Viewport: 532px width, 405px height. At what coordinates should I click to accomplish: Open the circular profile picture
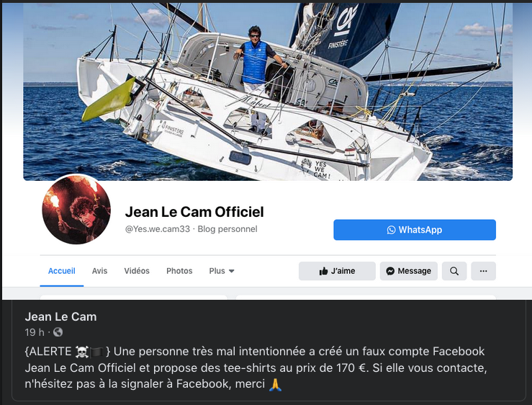pos(76,209)
